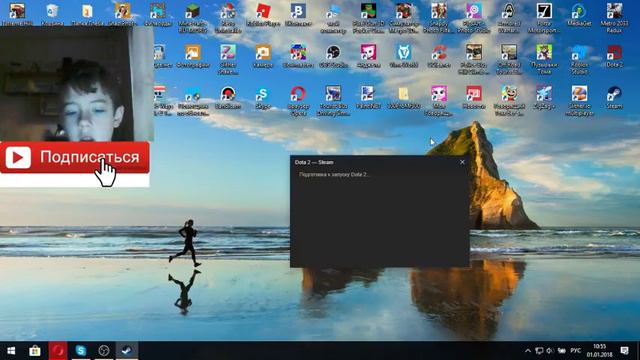Open Skype from the taskbar
This screenshot has height=360, width=640.
pyautogui.click(x=81, y=351)
